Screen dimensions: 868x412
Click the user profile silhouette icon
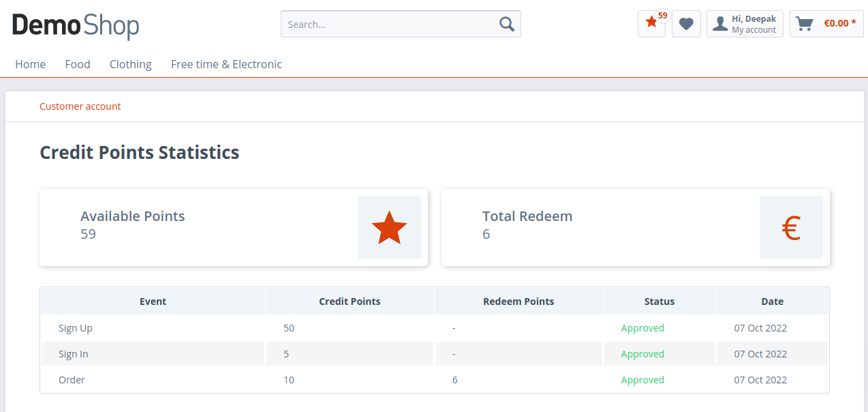[x=720, y=24]
